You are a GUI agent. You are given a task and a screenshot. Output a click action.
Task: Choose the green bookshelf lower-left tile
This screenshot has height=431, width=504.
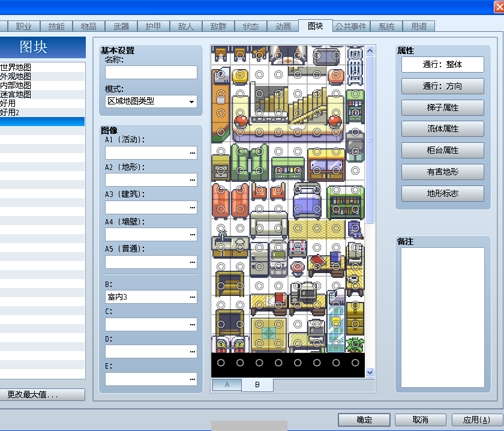(x=336, y=209)
